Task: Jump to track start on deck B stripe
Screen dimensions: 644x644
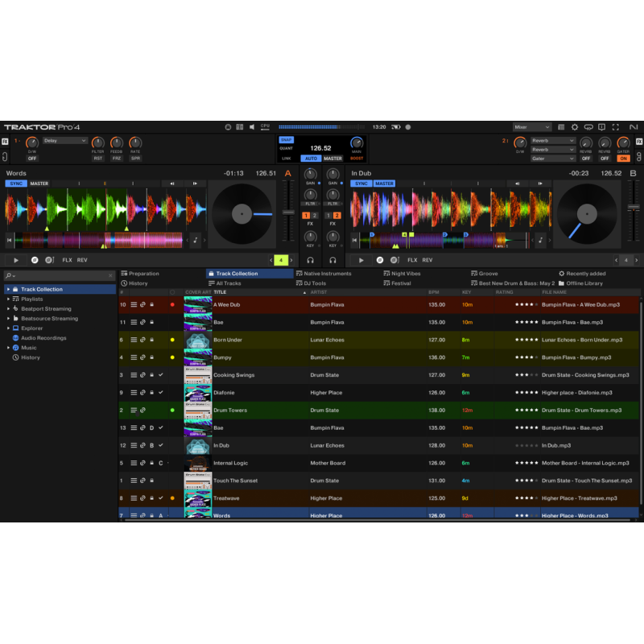Action: pyautogui.click(x=354, y=240)
